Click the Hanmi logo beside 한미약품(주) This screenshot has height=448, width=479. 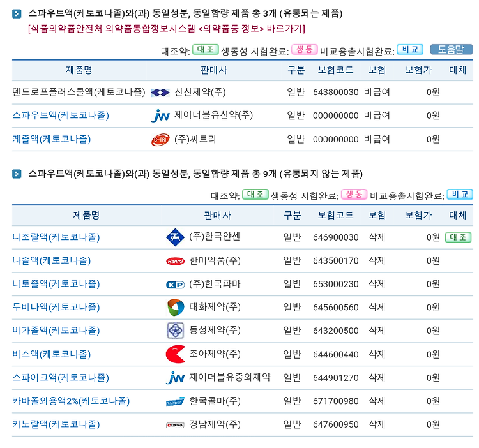176,261
